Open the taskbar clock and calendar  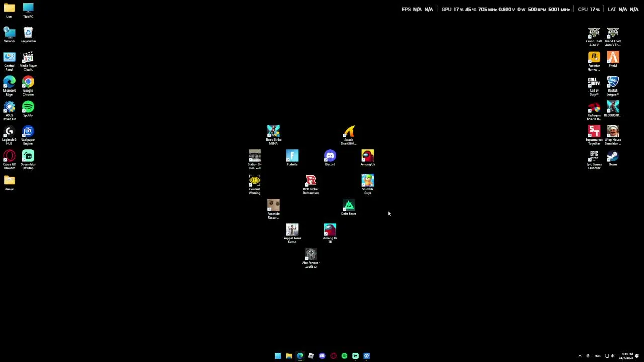[626, 356]
